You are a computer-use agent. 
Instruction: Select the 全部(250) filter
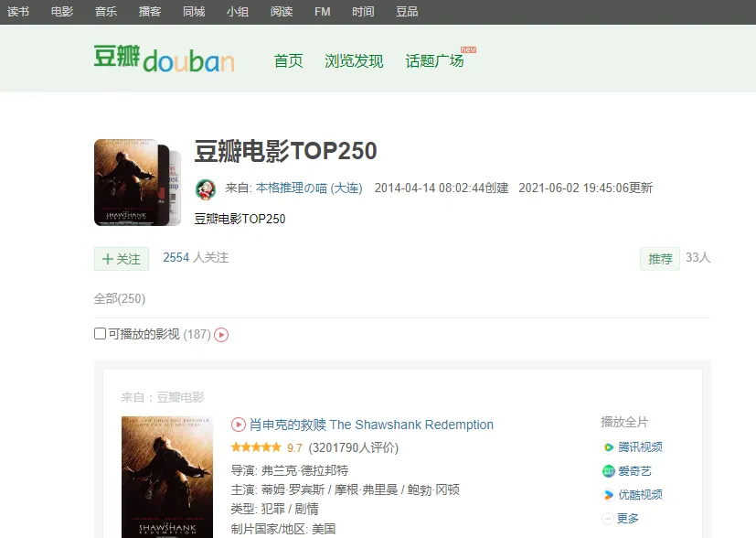click(120, 298)
